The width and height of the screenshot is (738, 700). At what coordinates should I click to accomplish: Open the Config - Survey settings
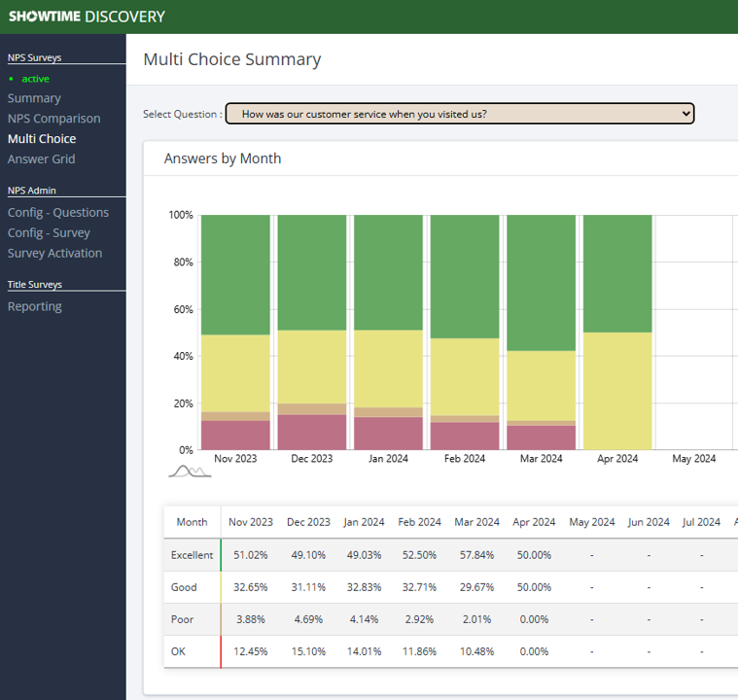49,233
